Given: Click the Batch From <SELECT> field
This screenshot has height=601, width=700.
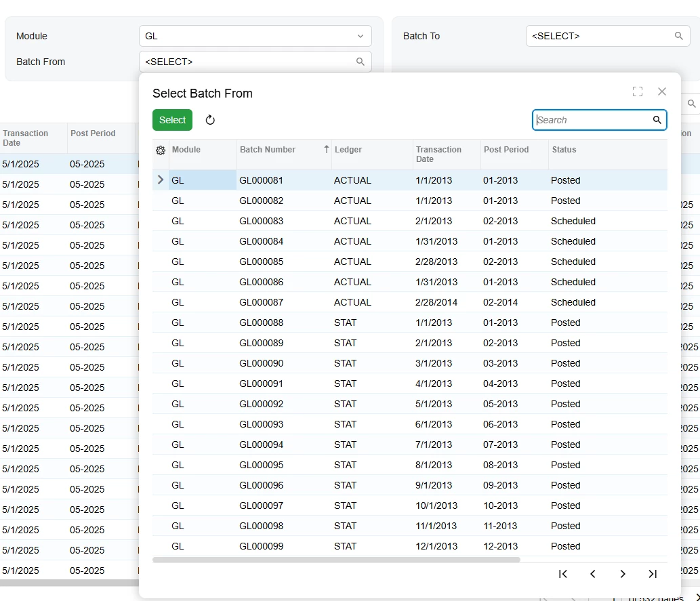Looking at the screenshot, I should pos(255,62).
